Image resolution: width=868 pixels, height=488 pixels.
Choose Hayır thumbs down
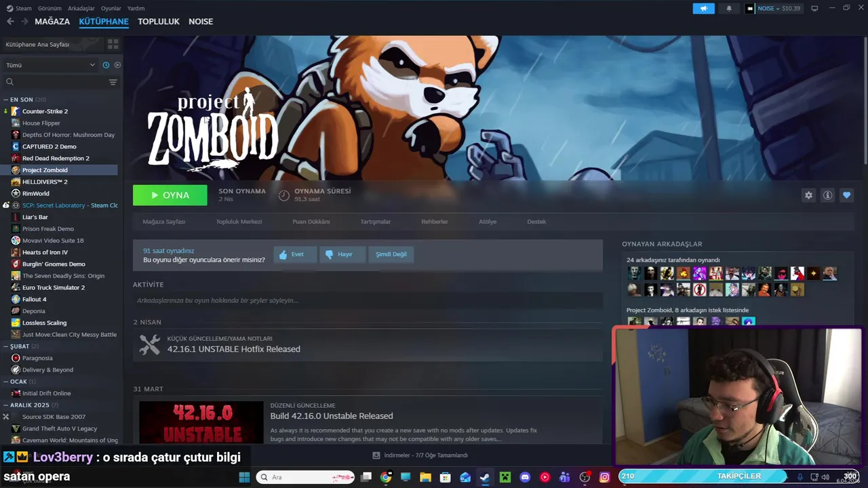[342, 254]
